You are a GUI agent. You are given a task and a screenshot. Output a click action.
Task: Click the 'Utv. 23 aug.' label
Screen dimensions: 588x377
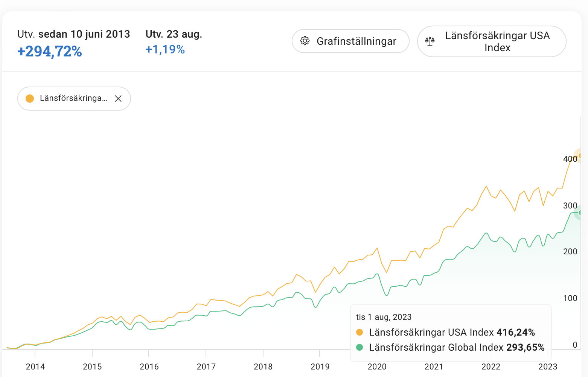pyautogui.click(x=174, y=34)
